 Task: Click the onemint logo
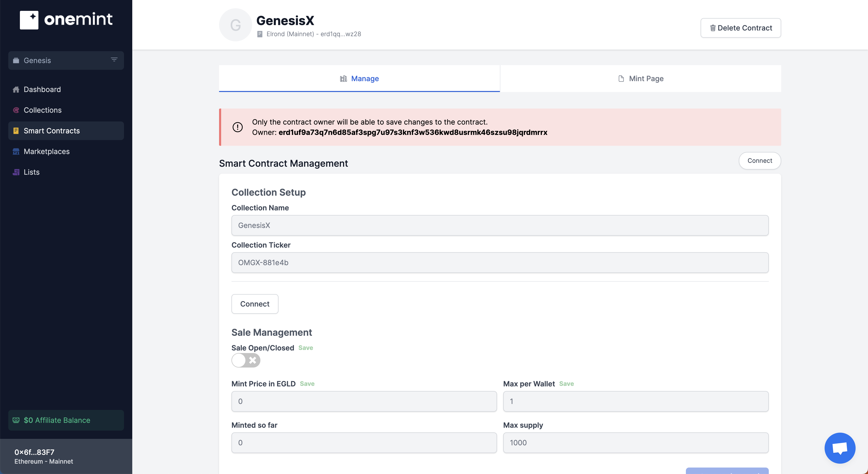66,20
